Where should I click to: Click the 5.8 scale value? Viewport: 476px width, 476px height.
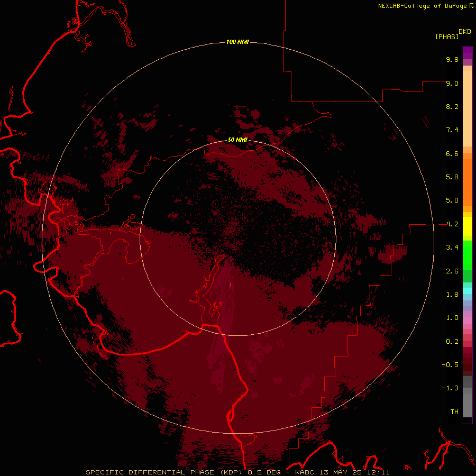click(x=452, y=177)
